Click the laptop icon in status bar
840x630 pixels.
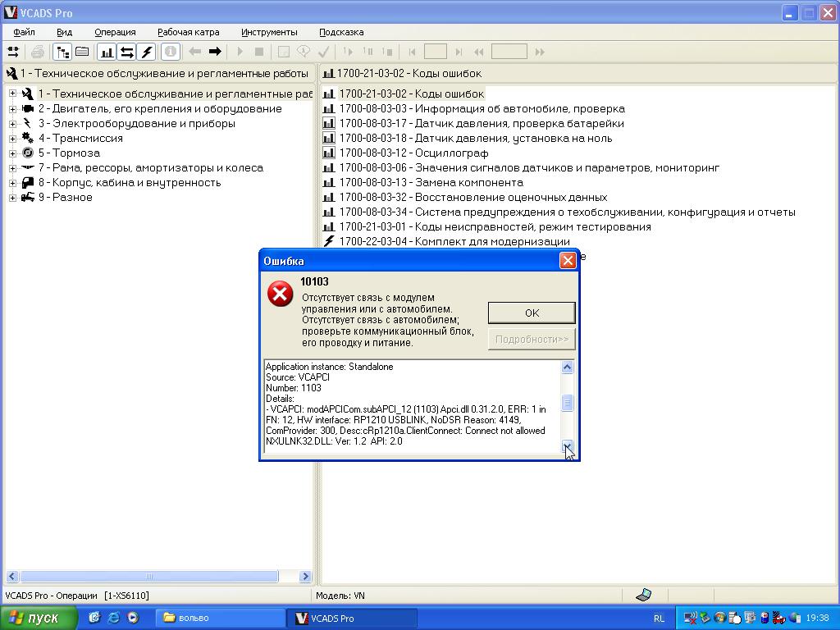click(643, 595)
